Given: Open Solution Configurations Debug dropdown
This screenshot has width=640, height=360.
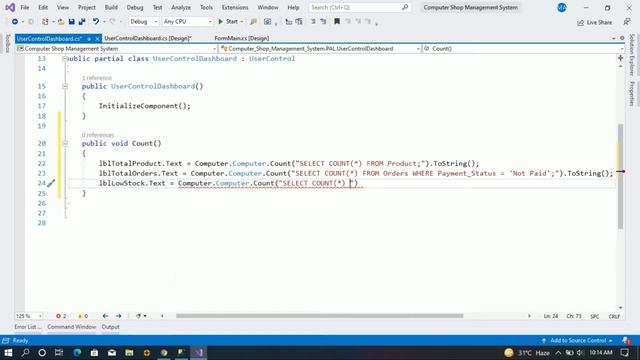Looking at the screenshot, I should coord(143,22).
